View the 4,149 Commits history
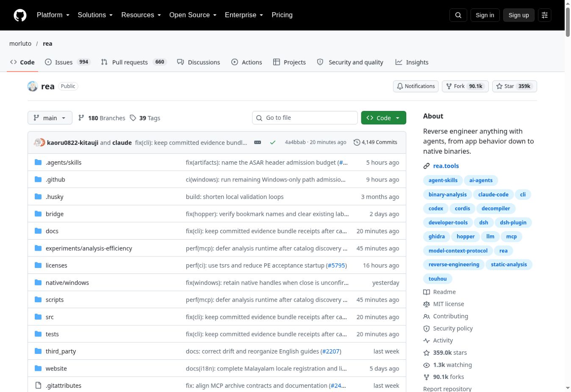Image resolution: width=571 pixels, height=392 pixels. click(x=375, y=142)
